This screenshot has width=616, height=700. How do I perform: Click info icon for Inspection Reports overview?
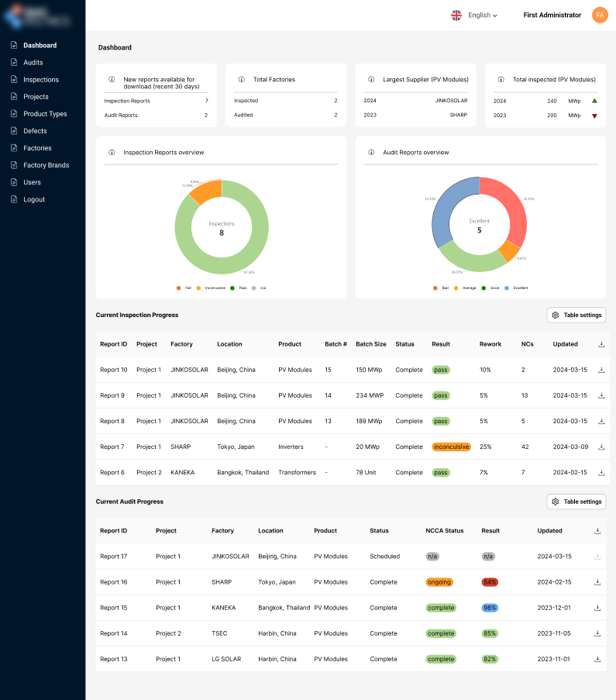[x=112, y=152]
